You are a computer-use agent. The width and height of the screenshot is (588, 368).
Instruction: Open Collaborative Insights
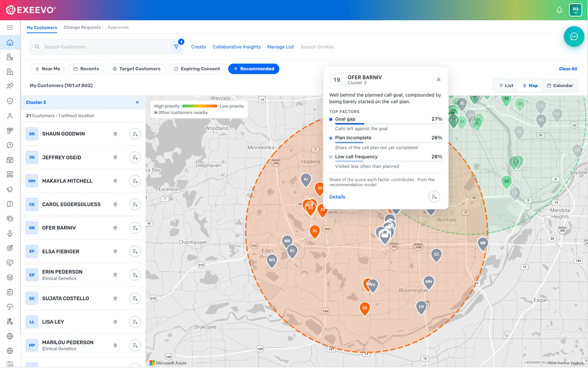(237, 47)
